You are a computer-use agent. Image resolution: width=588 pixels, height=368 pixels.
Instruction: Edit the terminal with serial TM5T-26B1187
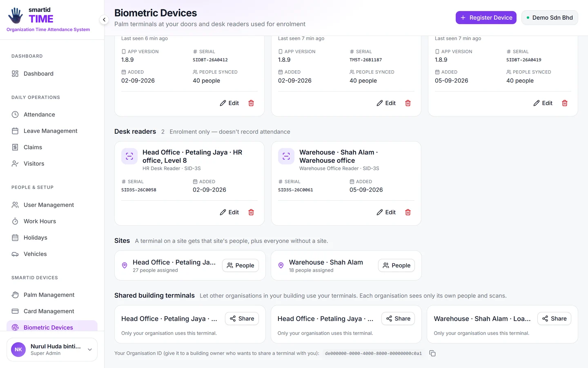pos(386,103)
